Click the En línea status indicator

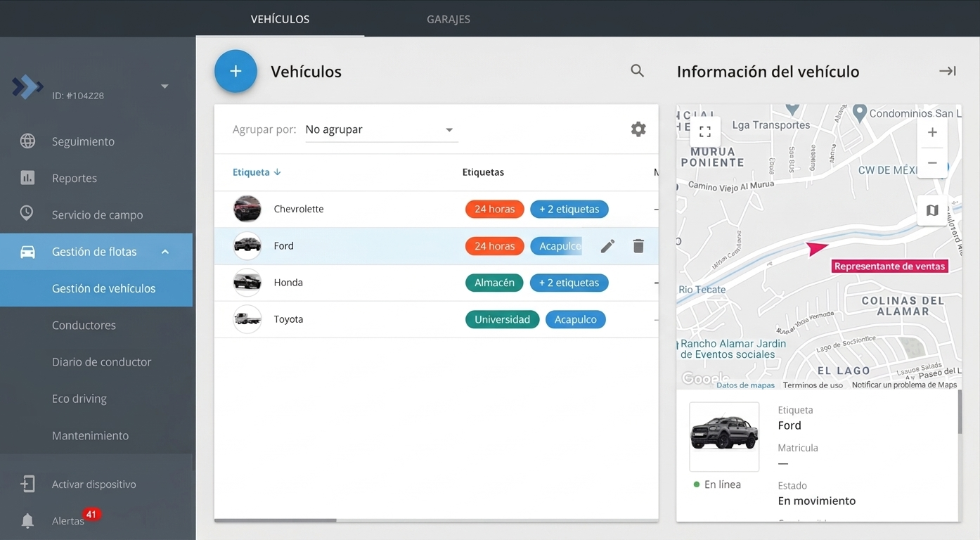click(x=717, y=484)
